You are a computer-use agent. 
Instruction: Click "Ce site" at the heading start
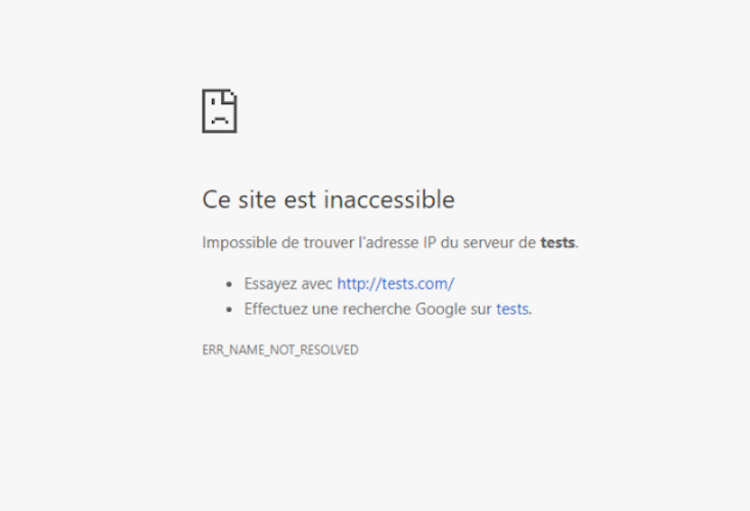pyautogui.click(x=236, y=200)
